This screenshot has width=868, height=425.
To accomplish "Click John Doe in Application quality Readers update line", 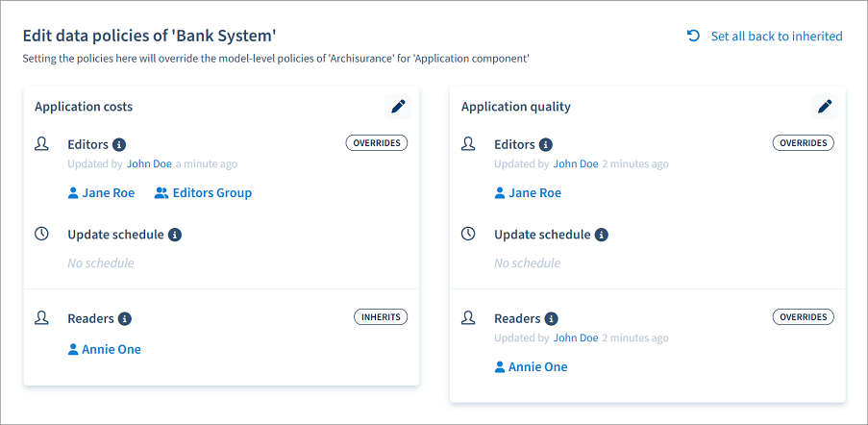I will (576, 338).
